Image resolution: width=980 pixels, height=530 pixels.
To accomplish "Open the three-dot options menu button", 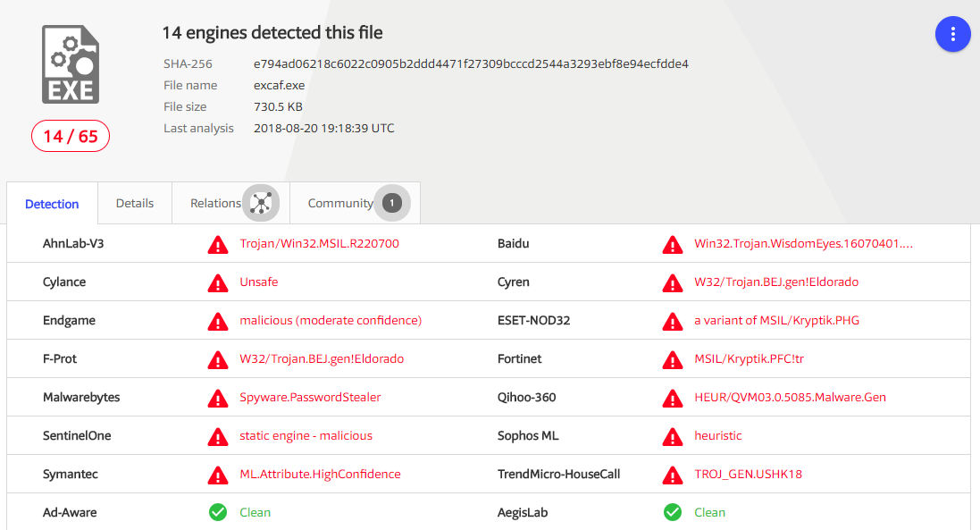I will click(x=952, y=34).
